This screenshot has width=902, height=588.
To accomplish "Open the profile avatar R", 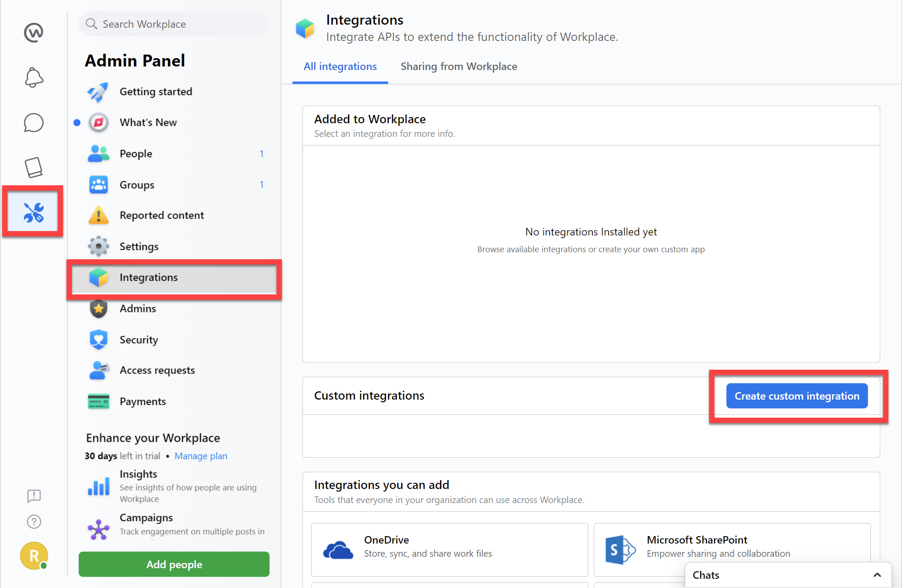I will [34, 556].
